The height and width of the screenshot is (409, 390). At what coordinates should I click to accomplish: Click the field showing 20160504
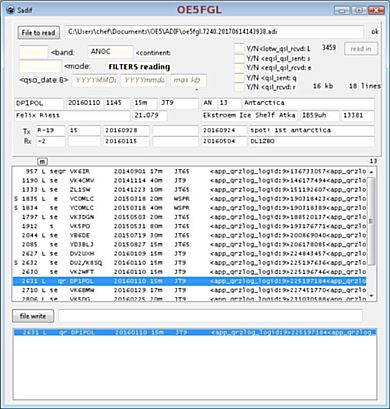224,141
